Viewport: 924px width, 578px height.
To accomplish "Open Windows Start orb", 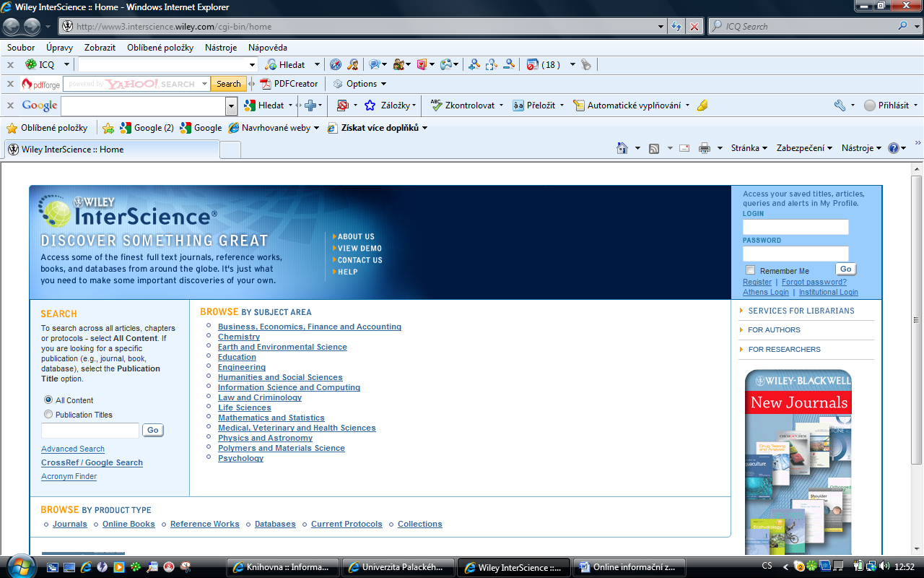I will pos(19,566).
